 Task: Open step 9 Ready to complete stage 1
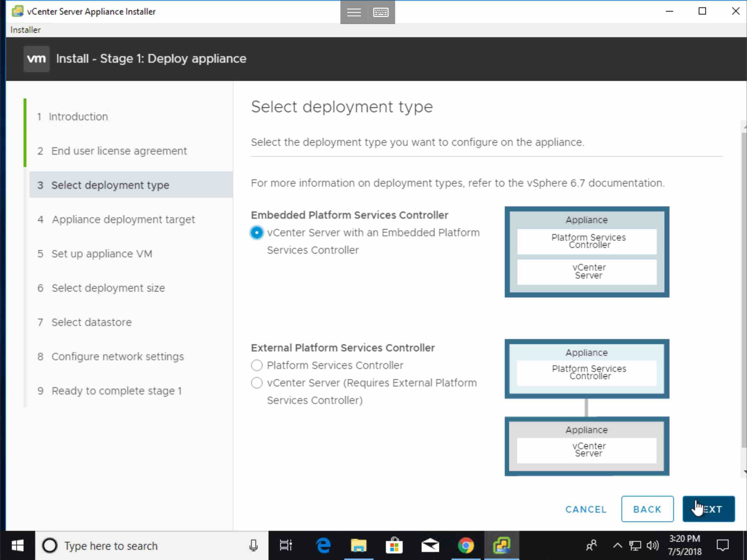pyautogui.click(x=109, y=391)
